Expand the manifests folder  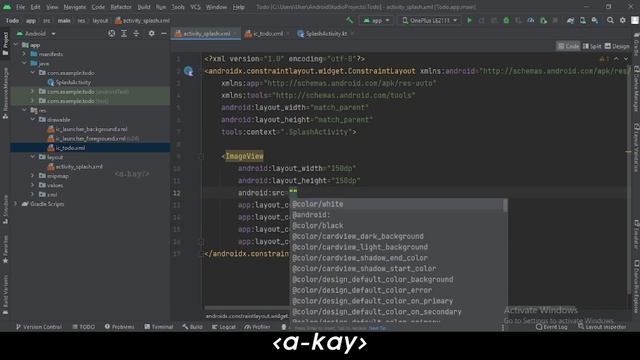[x=24, y=54]
